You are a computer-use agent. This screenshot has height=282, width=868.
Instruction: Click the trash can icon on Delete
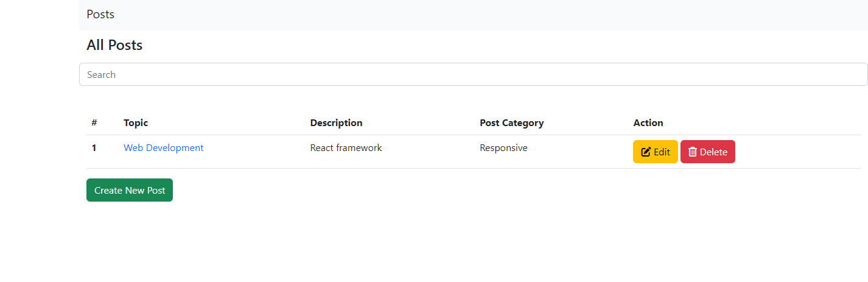pos(693,152)
